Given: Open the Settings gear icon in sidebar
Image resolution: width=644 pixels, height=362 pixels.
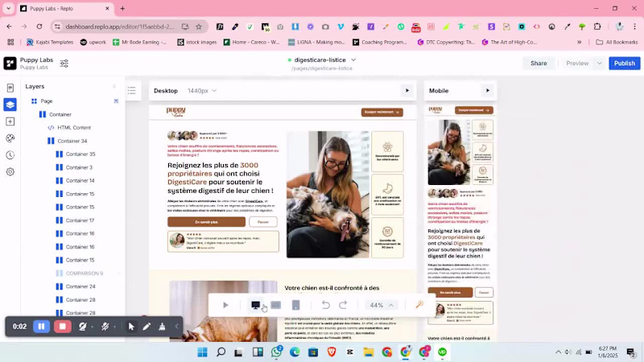Looking at the screenshot, I should tap(10, 172).
